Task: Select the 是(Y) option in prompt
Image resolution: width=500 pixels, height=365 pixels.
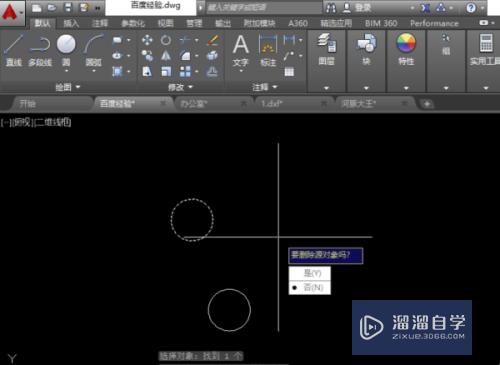Action: 310,274
